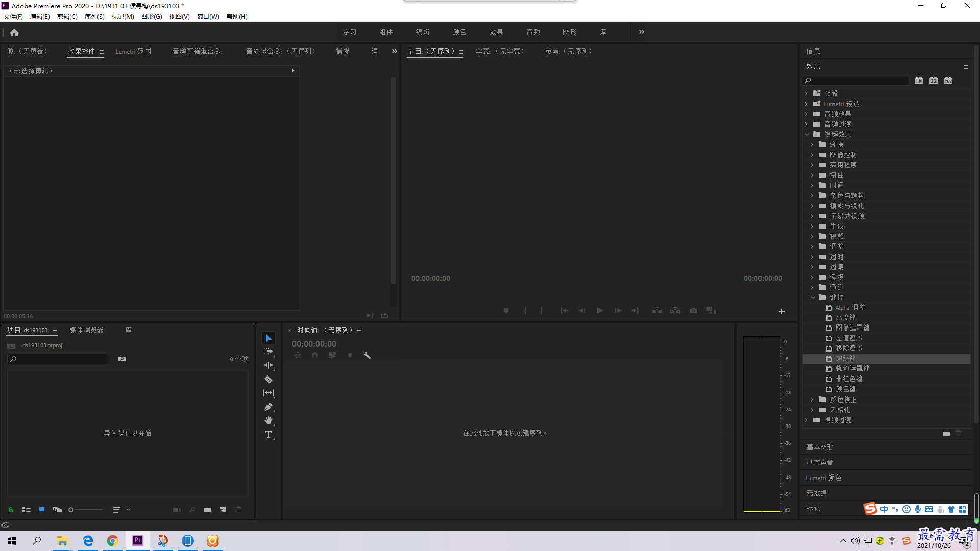Viewport: 980px width, 551px height.
Task: Switch to 媒体浏览器 tab
Action: [86, 330]
